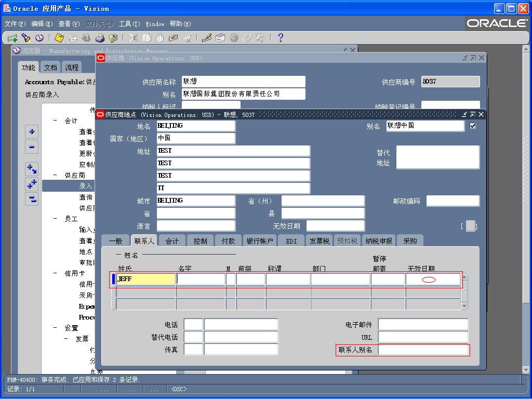
Task: Click the 城市 field containing BEIJING
Action: 196,201
